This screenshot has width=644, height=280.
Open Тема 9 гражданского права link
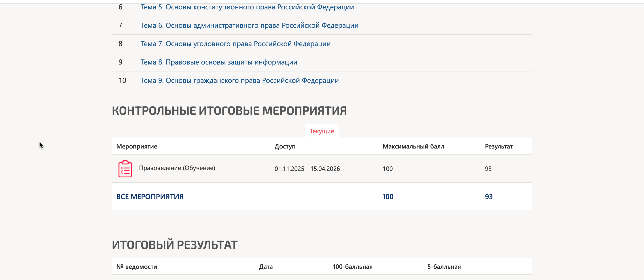coord(239,80)
